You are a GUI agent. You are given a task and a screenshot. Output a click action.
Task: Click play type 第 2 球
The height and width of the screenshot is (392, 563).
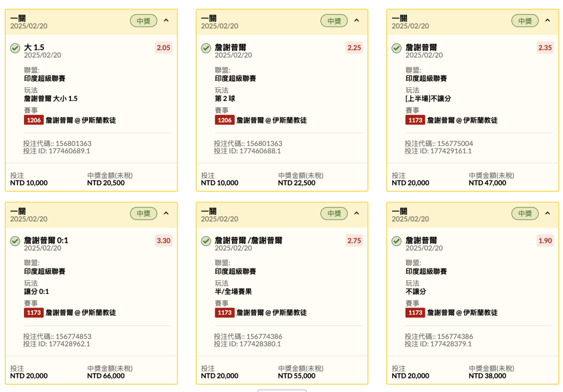[225, 99]
